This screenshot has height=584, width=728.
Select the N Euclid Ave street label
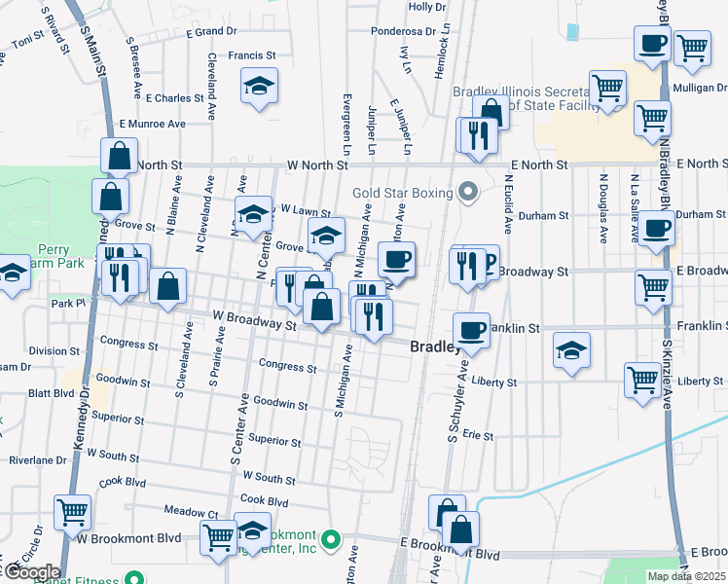pos(508,204)
